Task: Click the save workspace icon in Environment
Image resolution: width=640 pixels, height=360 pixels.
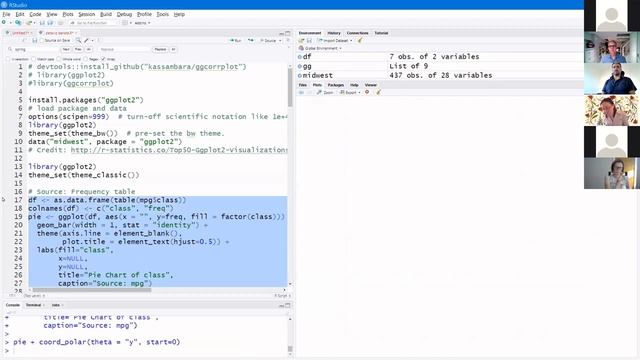Action: tap(309, 41)
